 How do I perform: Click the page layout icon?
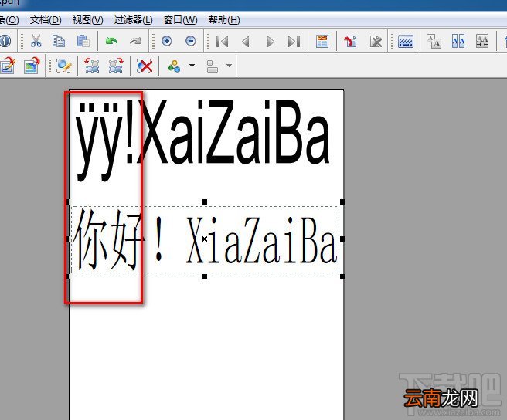[x=322, y=41]
